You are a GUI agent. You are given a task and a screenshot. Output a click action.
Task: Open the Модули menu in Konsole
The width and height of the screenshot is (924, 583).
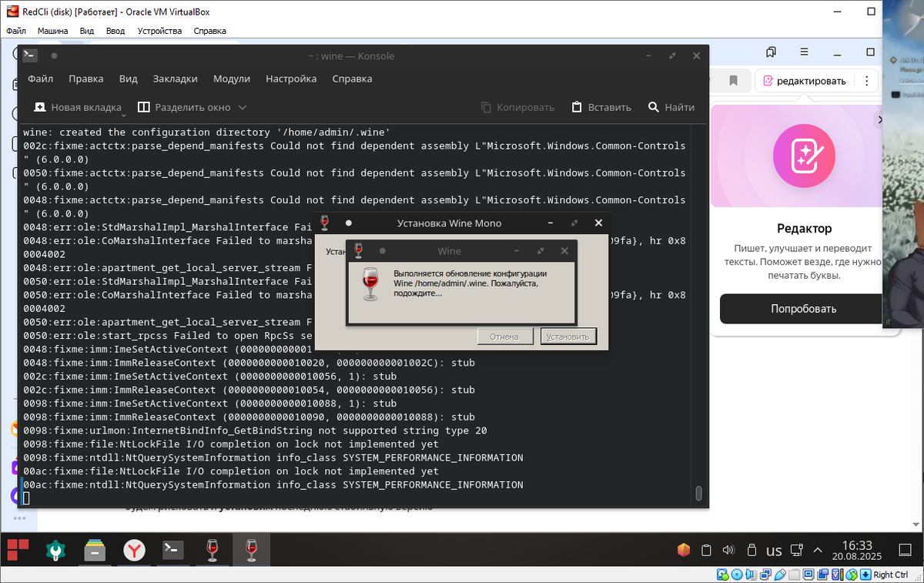(232, 79)
